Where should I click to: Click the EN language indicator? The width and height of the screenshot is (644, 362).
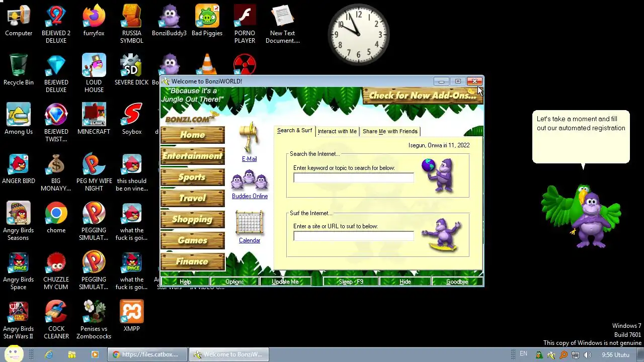[x=523, y=354]
